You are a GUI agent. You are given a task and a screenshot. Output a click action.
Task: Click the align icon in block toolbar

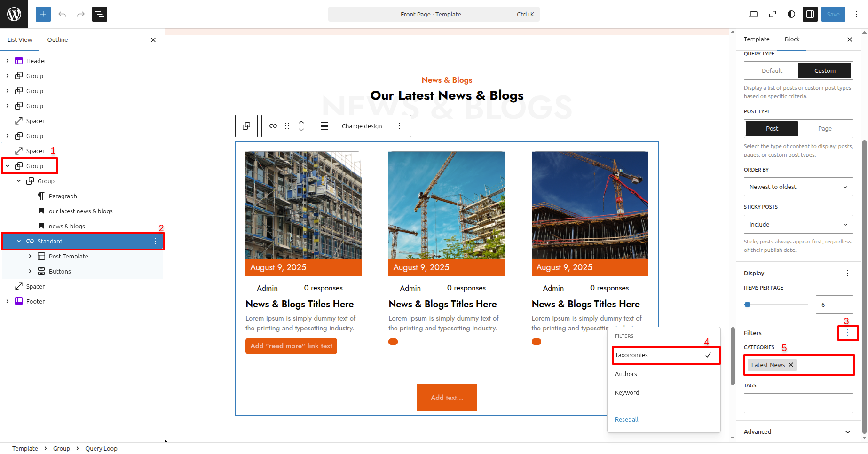pos(324,126)
